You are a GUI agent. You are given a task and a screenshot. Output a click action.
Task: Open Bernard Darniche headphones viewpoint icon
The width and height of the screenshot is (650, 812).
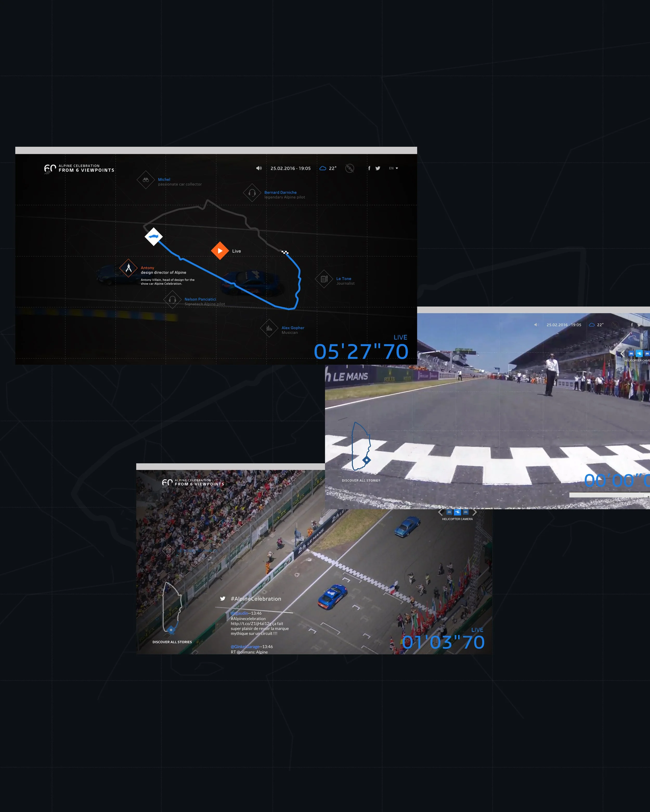pos(252,193)
